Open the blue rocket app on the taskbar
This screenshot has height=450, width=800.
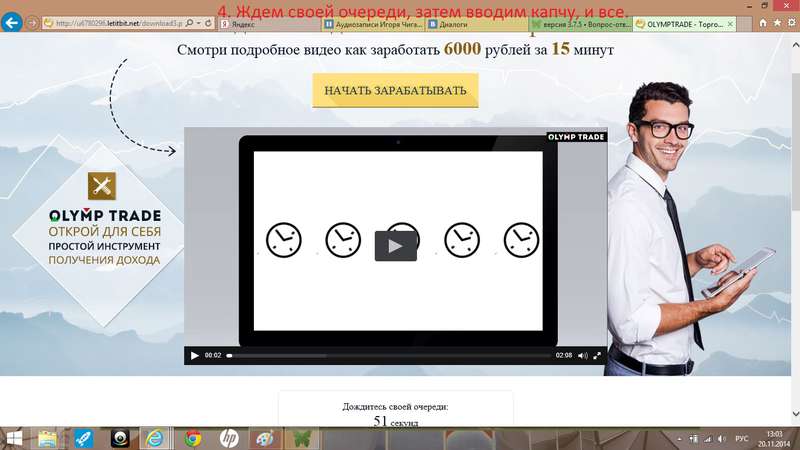pyautogui.click(x=84, y=439)
